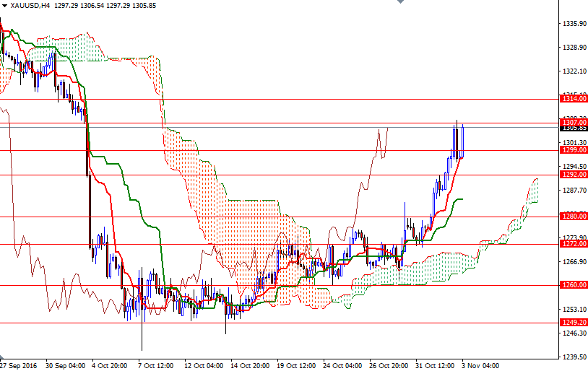Viewport: 588px width, 371px height.
Task: Click the small triangle in bottom-left corner
Action: 2,358
